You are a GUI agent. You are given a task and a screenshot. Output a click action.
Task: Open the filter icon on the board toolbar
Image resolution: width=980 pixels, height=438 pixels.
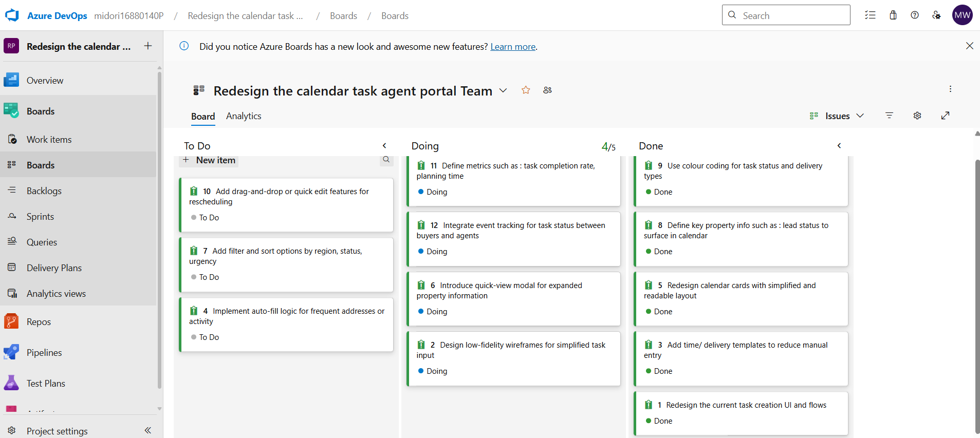pyautogui.click(x=889, y=116)
